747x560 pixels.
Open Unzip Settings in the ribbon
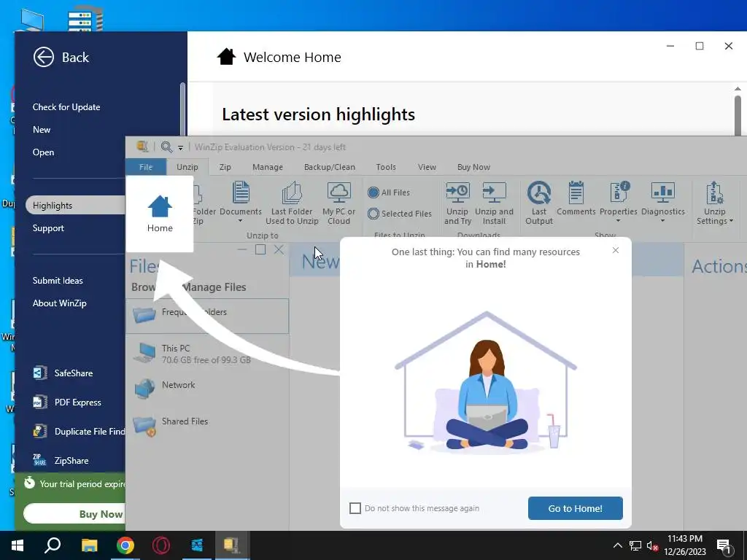pyautogui.click(x=715, y=203)
